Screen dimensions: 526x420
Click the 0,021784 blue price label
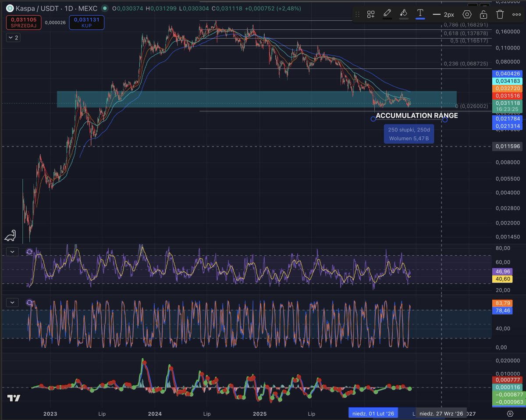(508, 119)
